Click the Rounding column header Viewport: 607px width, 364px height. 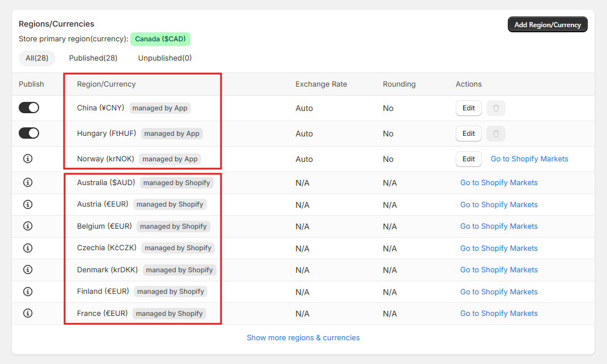(x=399, y=84)
